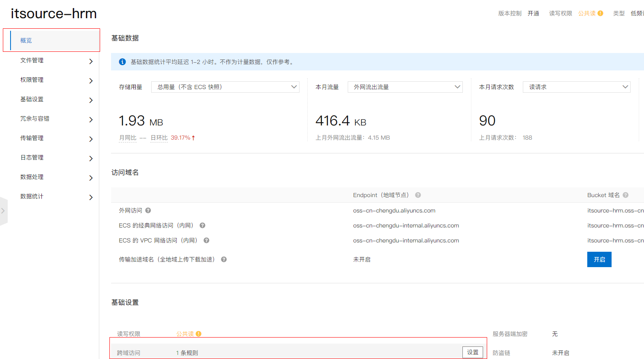Open the 本月流量 外网流出流量 dropdown
The width and height of the screenshot is (644, 359).
tap(405, 87)
